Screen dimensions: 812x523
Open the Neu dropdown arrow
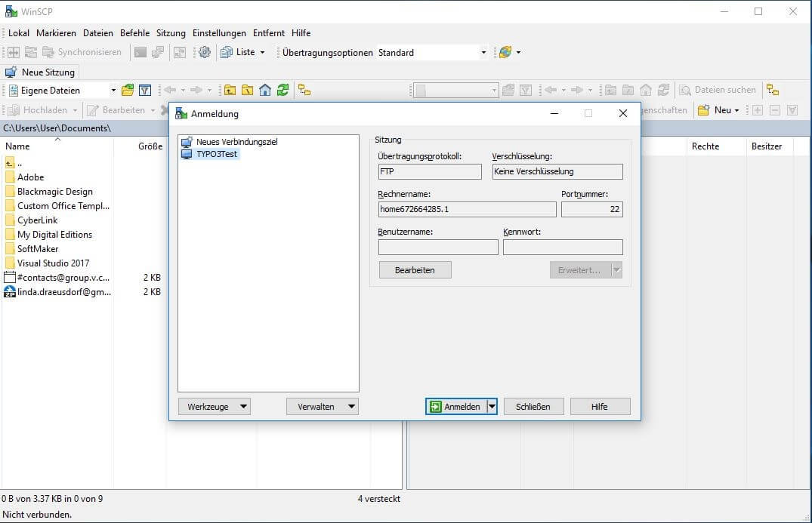point(737,110)
